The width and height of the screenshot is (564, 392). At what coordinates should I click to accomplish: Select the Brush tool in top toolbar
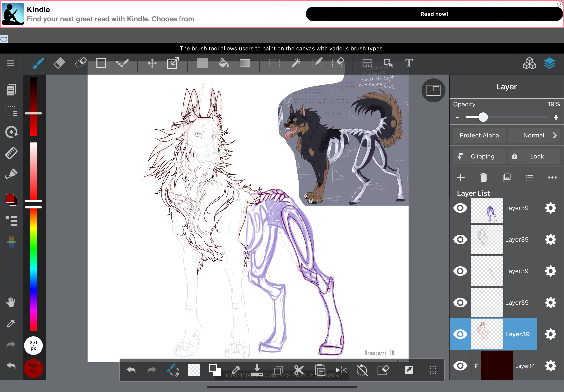[38, 63]
